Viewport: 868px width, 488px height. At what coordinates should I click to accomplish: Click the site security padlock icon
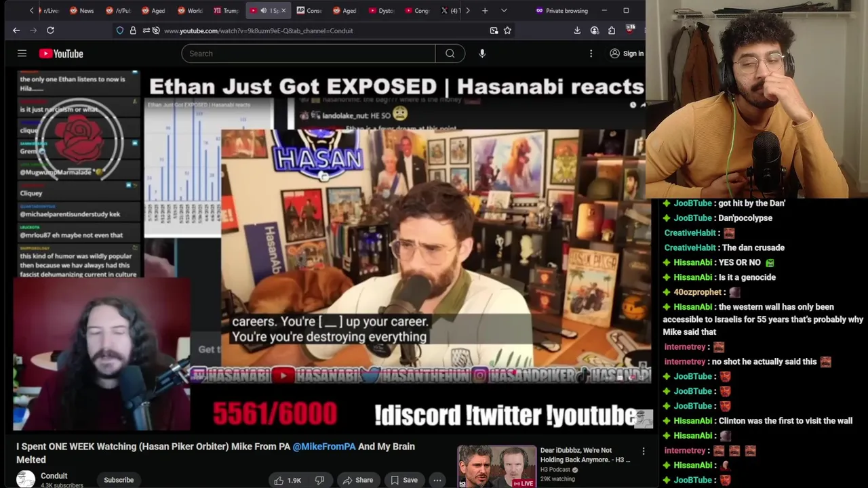pyautogui.click(x=133, y=30)
